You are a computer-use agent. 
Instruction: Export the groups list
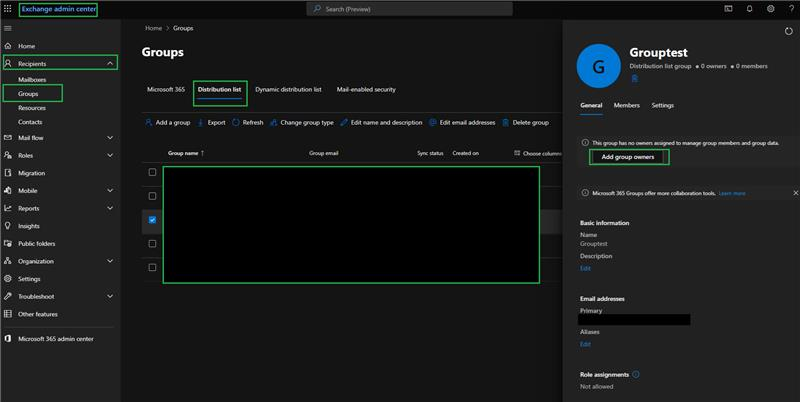(x=211, y=122)
